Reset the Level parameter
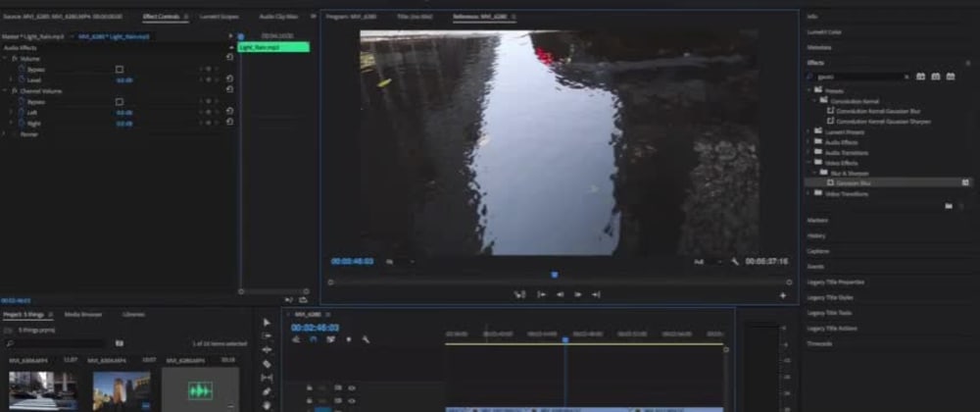This screenshot has height=412, width=980. (229, 78)
